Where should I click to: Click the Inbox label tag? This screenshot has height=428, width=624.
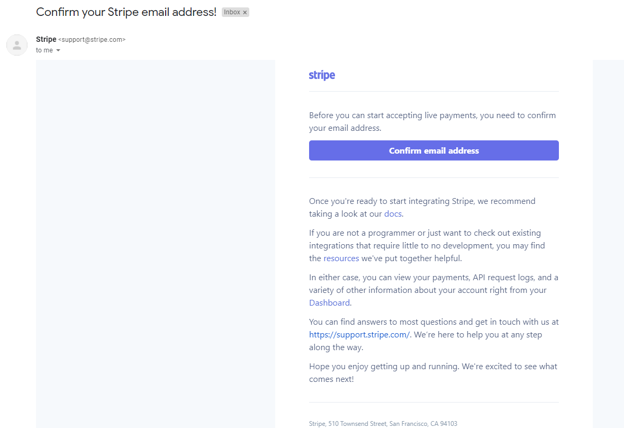click(x=232, y=12)
